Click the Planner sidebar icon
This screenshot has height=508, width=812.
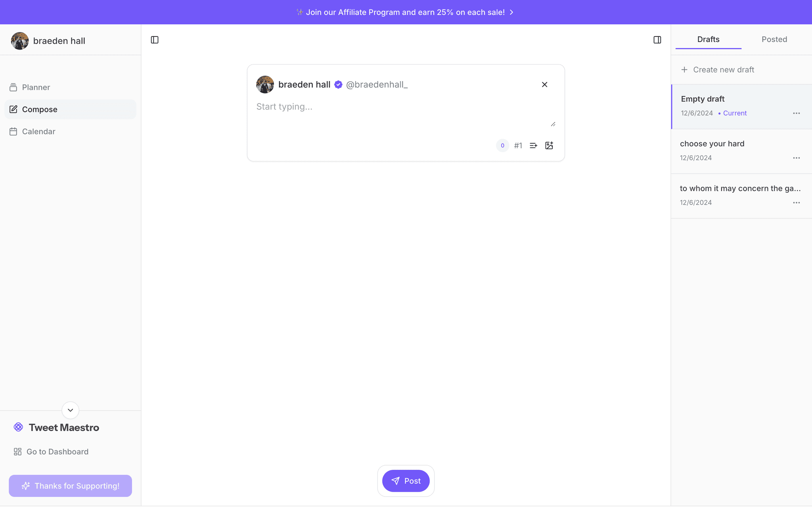[x=13, y=87]
